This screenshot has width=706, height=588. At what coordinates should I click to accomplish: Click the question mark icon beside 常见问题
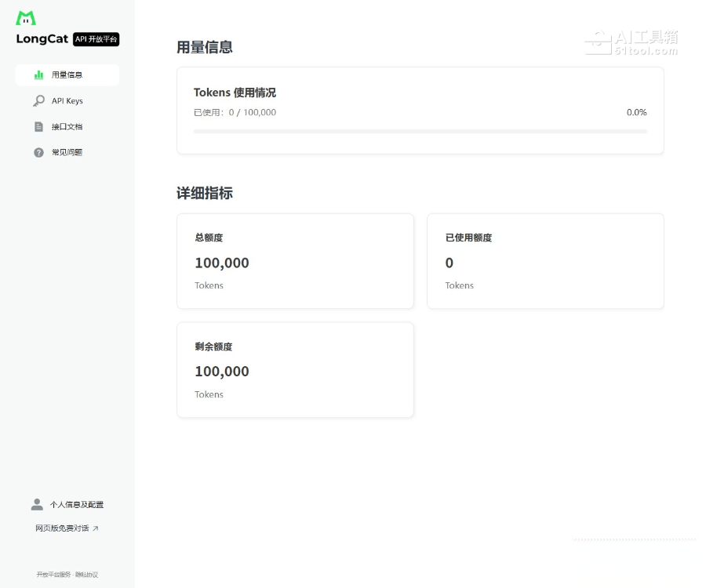[x=38, y=153]
